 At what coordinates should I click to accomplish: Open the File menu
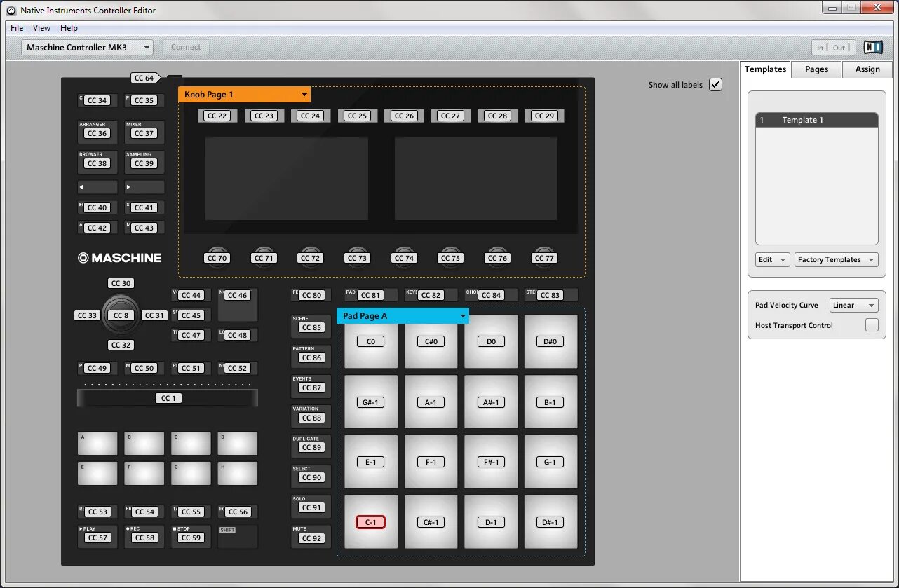(17, 28)
